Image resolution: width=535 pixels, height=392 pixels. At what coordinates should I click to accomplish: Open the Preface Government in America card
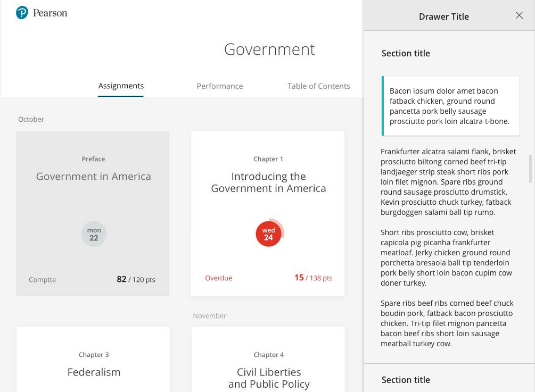click(x=93, y=176)
